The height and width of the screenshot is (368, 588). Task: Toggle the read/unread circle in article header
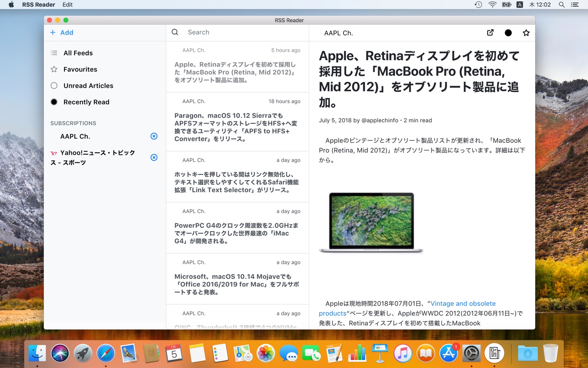point(508,33)
